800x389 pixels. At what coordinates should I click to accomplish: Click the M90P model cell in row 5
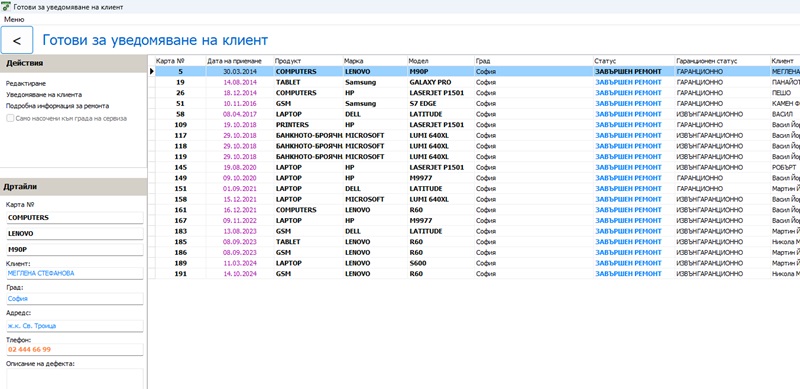point(441,71)
